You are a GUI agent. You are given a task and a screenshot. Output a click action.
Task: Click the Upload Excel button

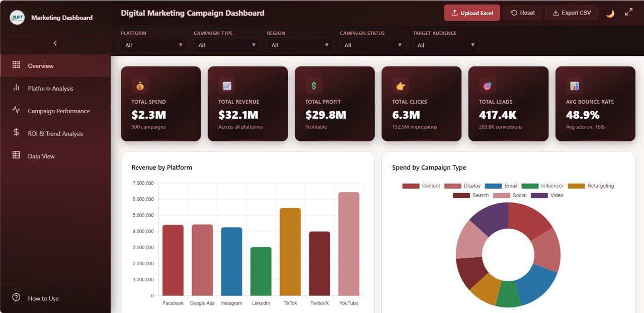coord(471,13)
